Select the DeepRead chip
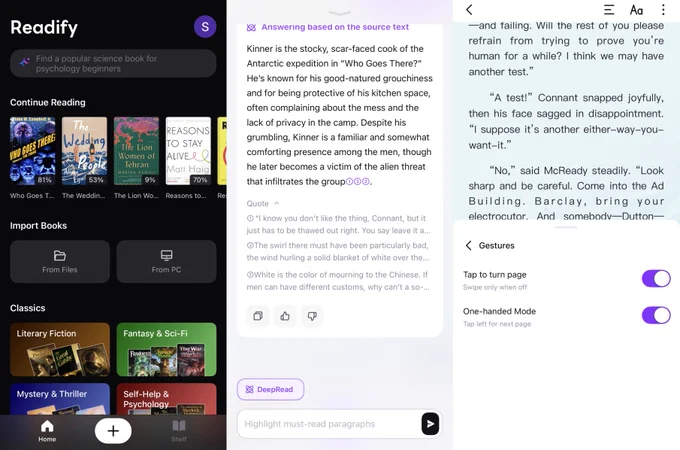The image size is (680, 450). [270, 389]
